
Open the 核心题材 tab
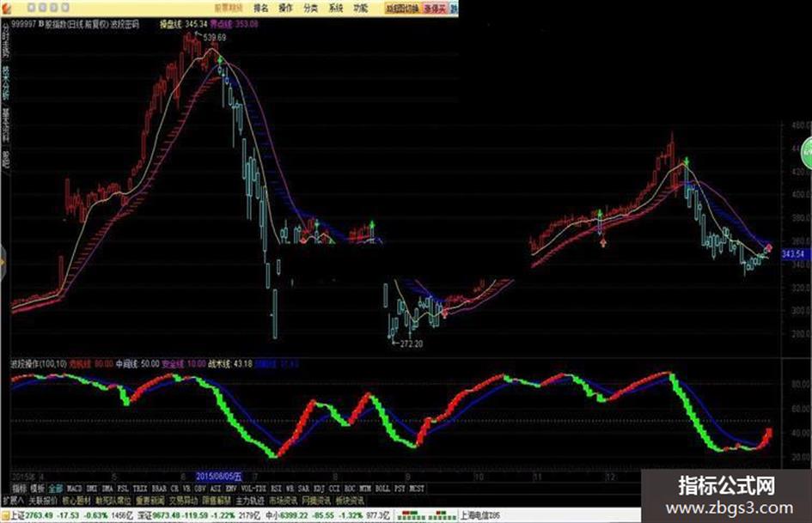(x=76, y=501)
